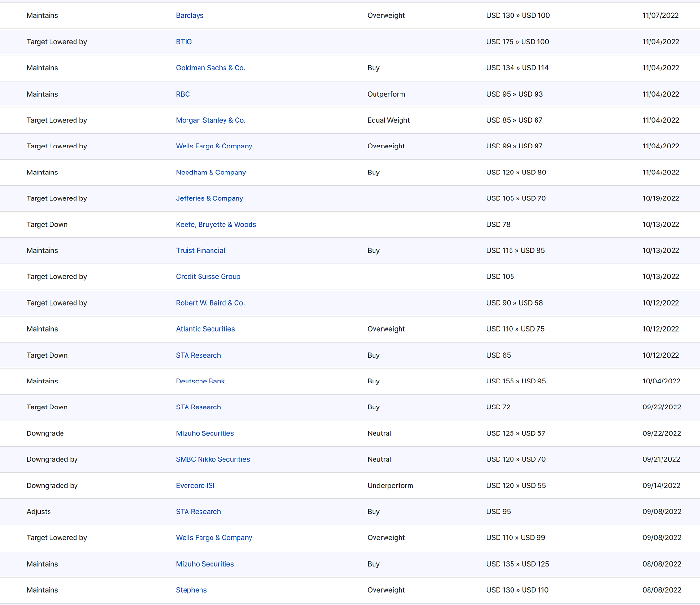Select price target USD 135 » USD 125
Image resolution: width=700 pixels, height=605 pixels.
[518, 564]
